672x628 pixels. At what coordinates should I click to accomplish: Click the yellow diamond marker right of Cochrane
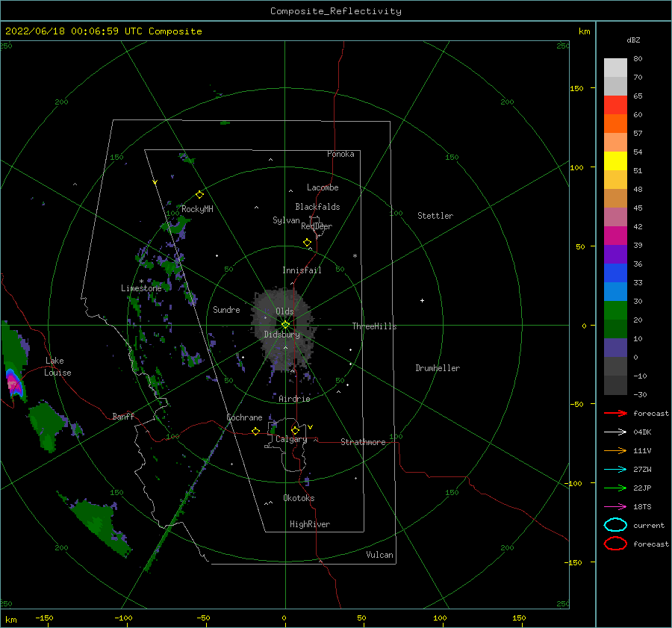256,432
